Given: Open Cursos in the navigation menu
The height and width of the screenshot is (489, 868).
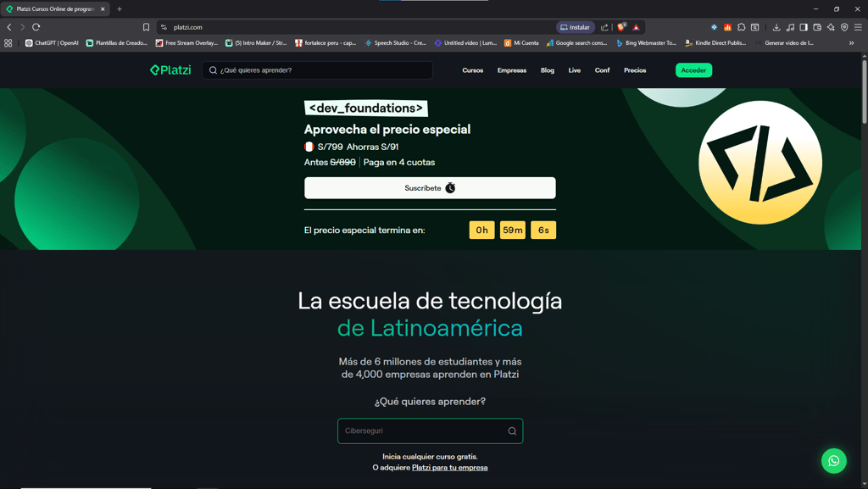Looking at the screenshot, I should point(473,70).
